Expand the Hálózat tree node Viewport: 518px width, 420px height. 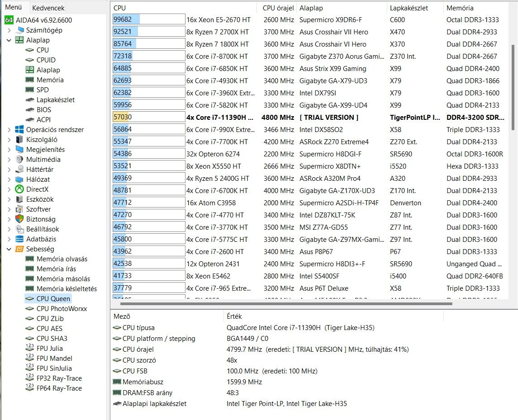[9, 179]
